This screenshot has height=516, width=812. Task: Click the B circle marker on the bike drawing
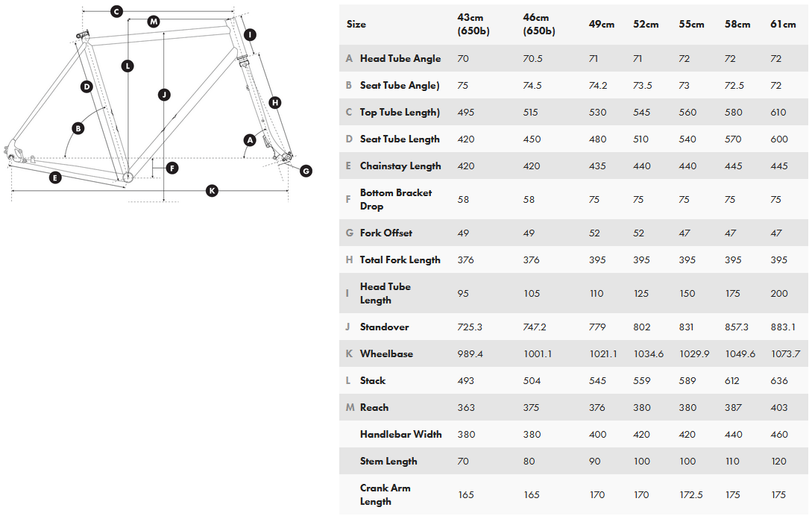click(78, 128)
